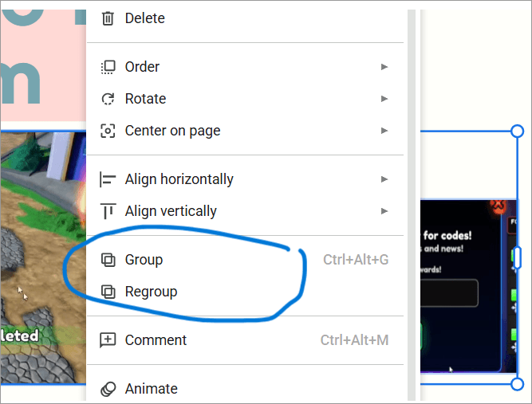This screenshot has width=532, height=404.
Task: Click the Rotate circular arrow icon
Action: (108, 99)
